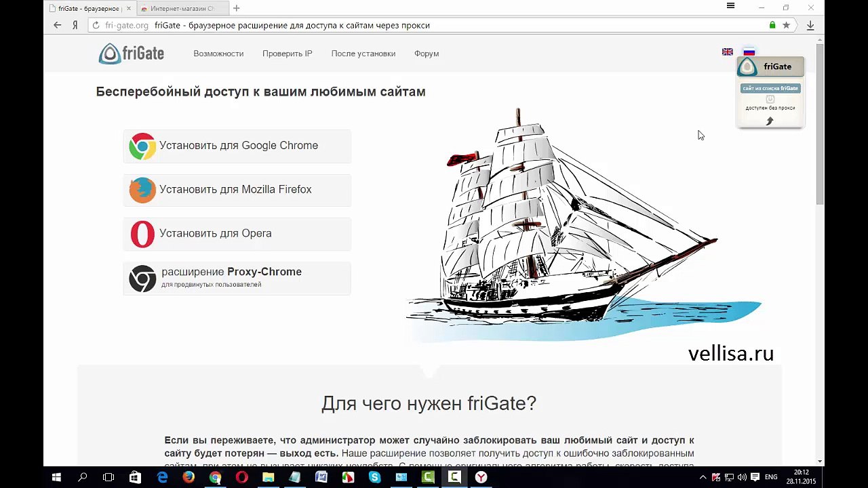This screenshot has height=488, width=868.
Task: Launch Opera from the taskbar
Action: (241, 477)
